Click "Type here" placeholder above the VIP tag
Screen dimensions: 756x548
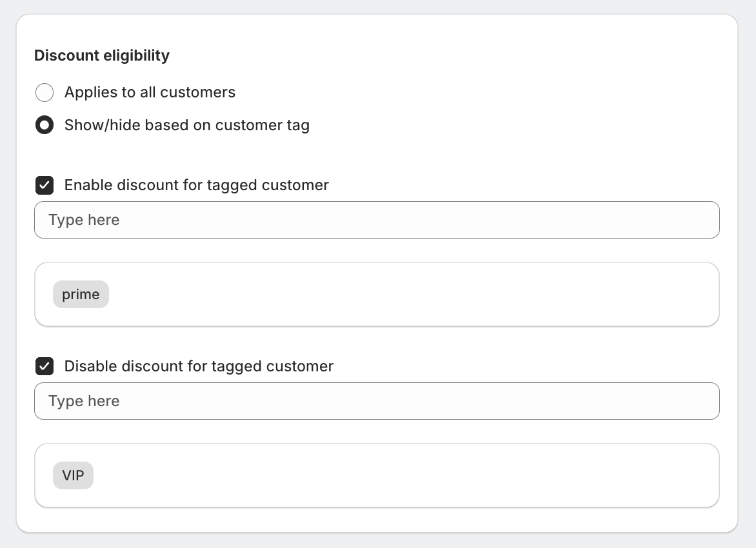84,401
